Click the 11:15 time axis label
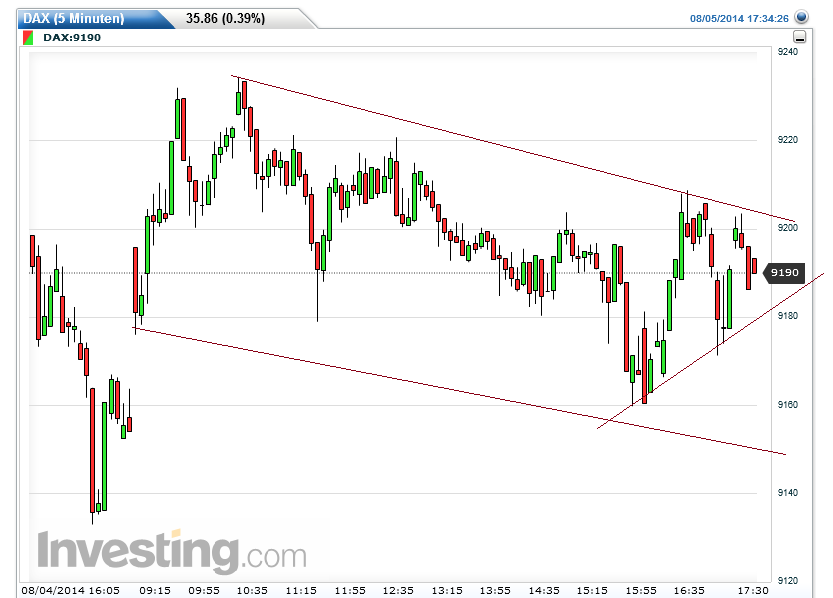 click(x=301, y=591)
